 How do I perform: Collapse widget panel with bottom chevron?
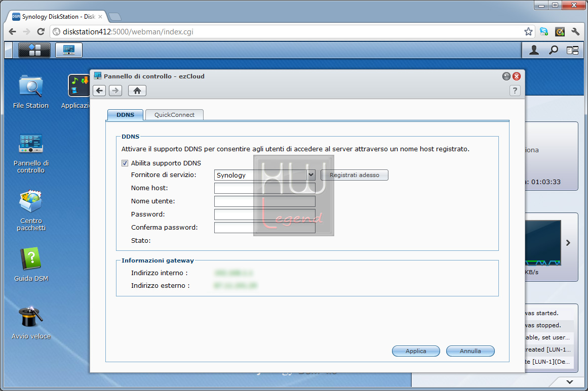pyautogui.click(x=570, y=382)
